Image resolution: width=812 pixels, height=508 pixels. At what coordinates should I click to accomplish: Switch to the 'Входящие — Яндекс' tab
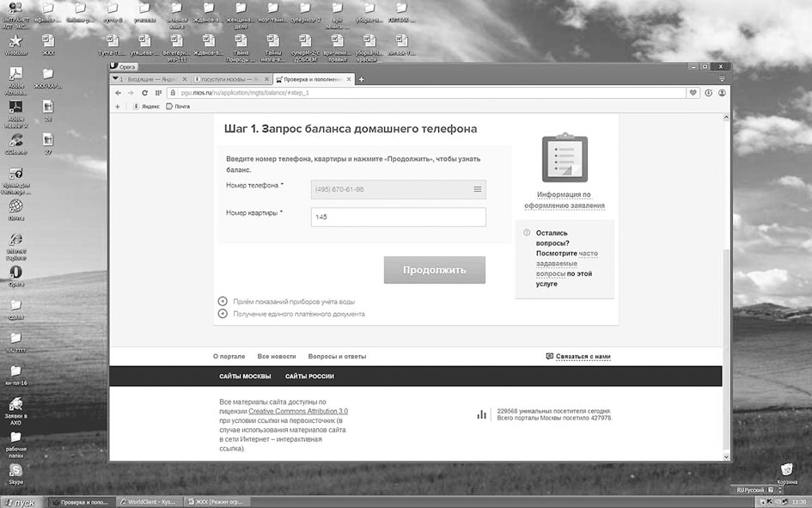[x=151, y=79]
